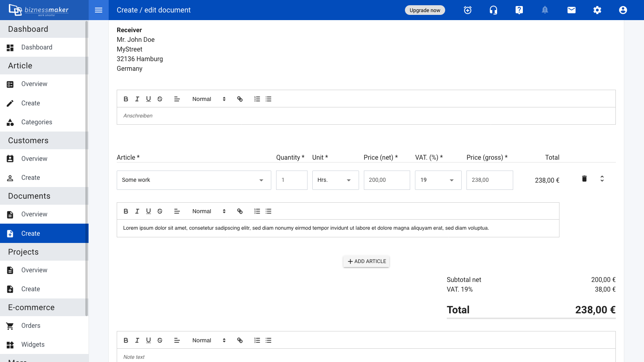Click the Quantity input field
The width and height of the screenshot is (644, 362).
(291, 180)
